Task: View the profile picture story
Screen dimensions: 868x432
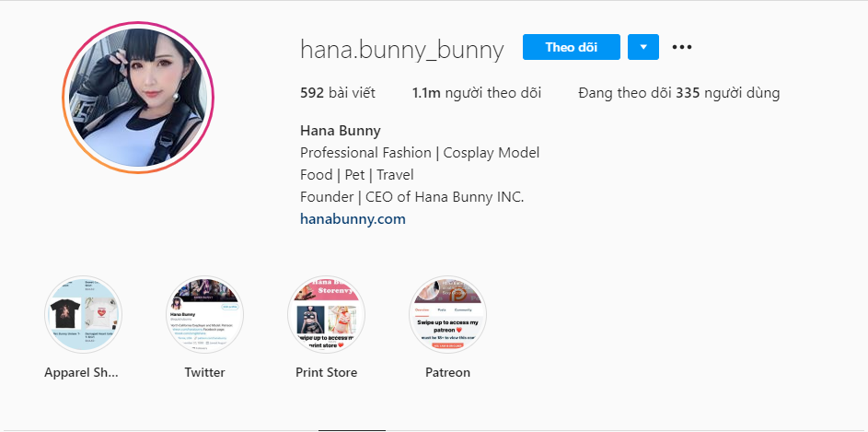Action: pos(138,98)
